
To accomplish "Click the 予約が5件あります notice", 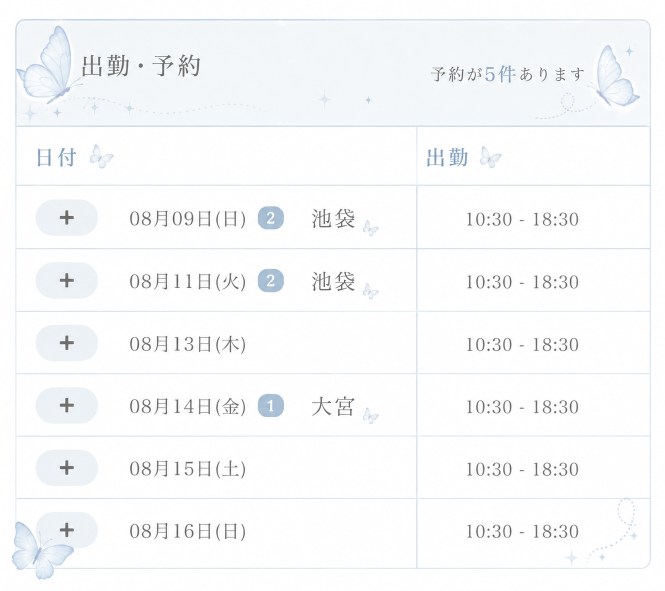I will point(508,75).
